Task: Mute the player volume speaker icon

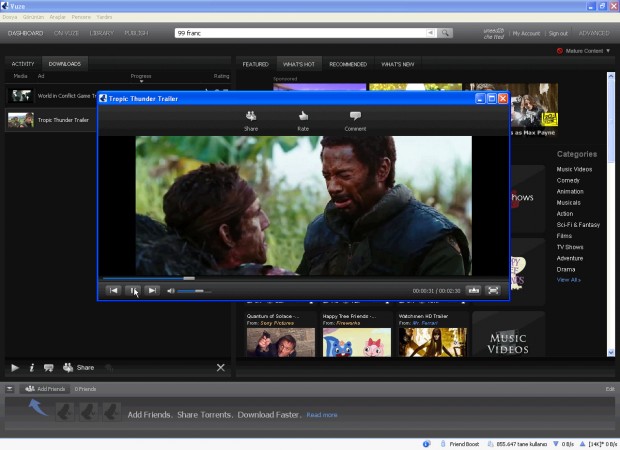Action: [171, 291]
